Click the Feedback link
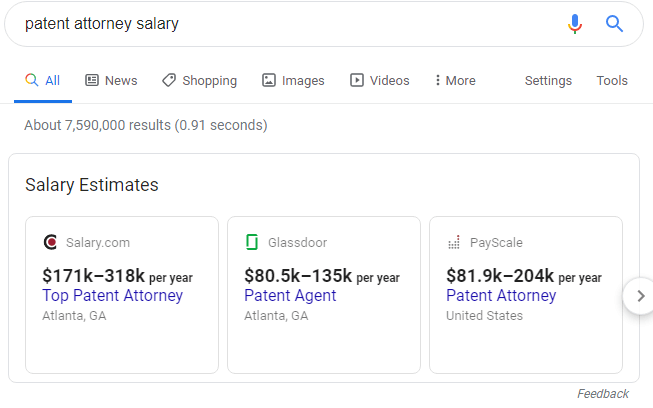653x408 pixels. [603, 394]
